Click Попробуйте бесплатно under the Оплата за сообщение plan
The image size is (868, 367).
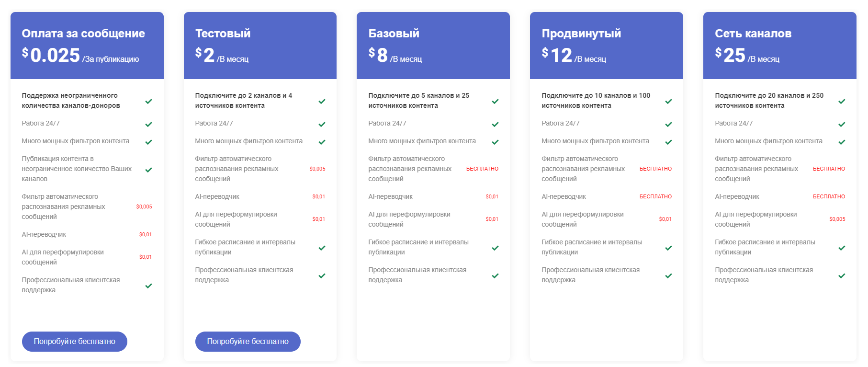[x=75, y=342]
